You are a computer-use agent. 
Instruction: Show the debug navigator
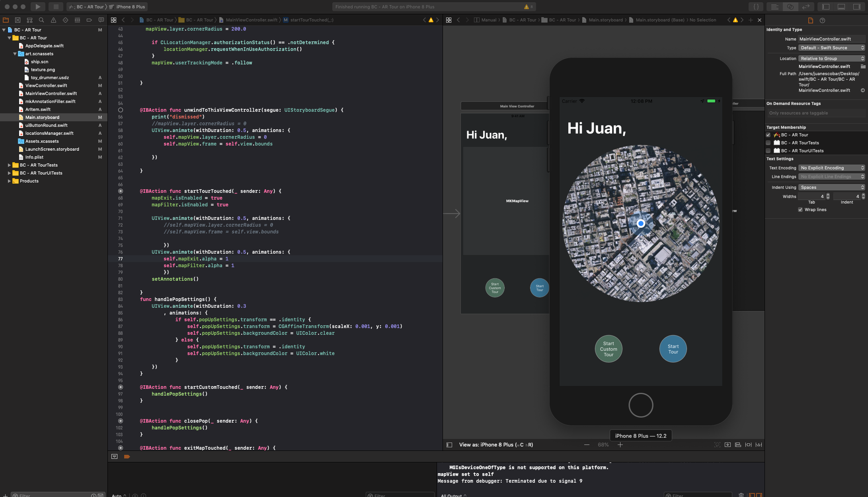point(77,20)
